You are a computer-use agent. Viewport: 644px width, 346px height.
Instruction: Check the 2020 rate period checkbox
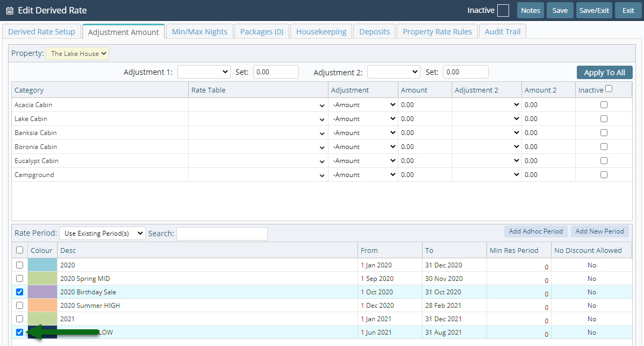(19, 265)
